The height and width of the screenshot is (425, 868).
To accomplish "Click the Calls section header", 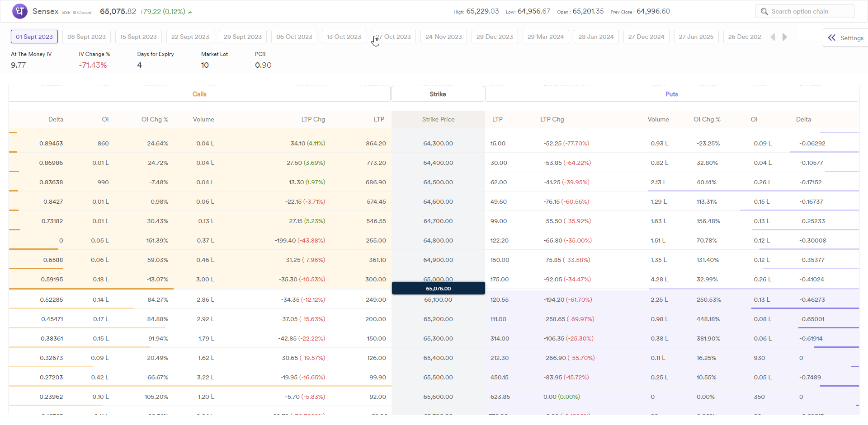I will click(199, 94).
